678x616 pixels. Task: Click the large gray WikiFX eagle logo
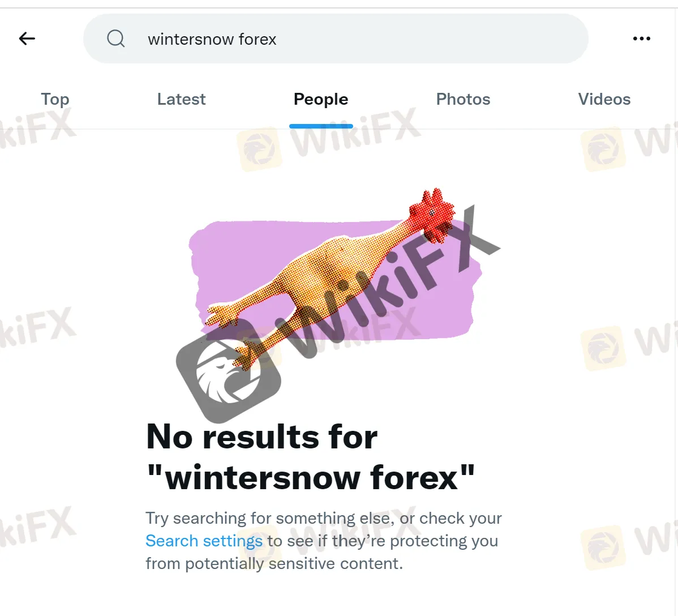click(229, 371)
